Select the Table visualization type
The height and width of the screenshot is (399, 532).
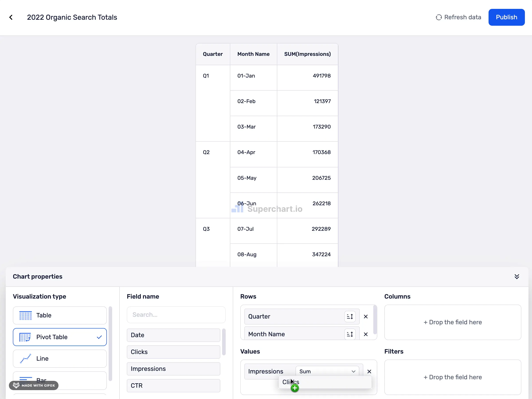point(60,315)
